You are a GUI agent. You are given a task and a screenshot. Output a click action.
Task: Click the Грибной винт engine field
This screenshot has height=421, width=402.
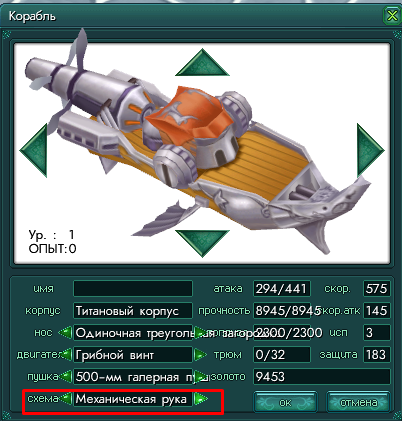pyautogui.click(x=133, y=355)
